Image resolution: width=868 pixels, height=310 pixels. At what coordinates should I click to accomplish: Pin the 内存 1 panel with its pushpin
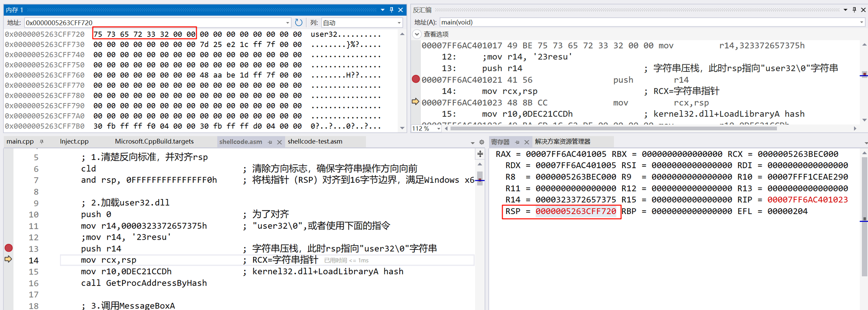[391, 10]
